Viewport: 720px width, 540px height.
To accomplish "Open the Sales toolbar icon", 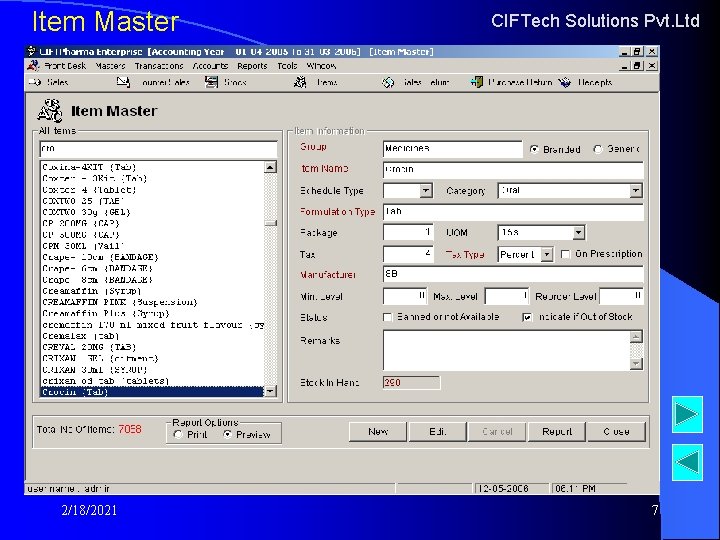I will coord(35,83).
